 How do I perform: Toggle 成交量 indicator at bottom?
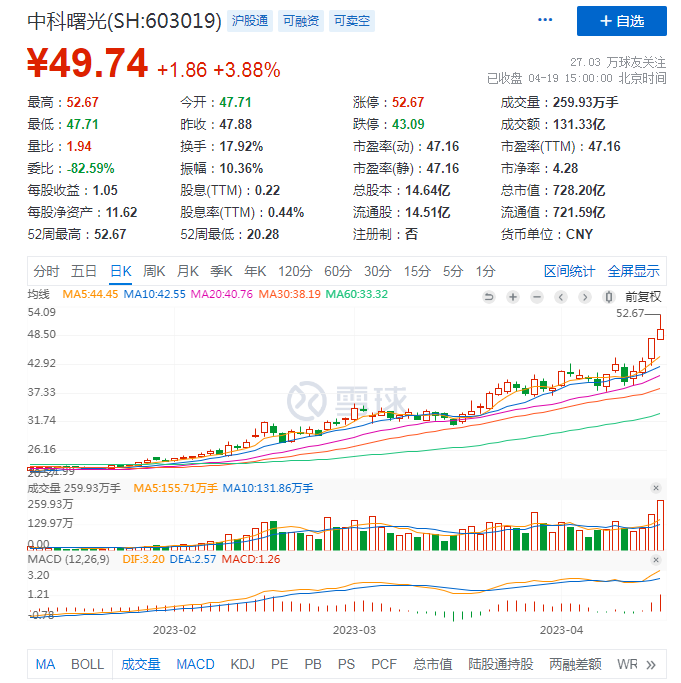tap(141, 664)
